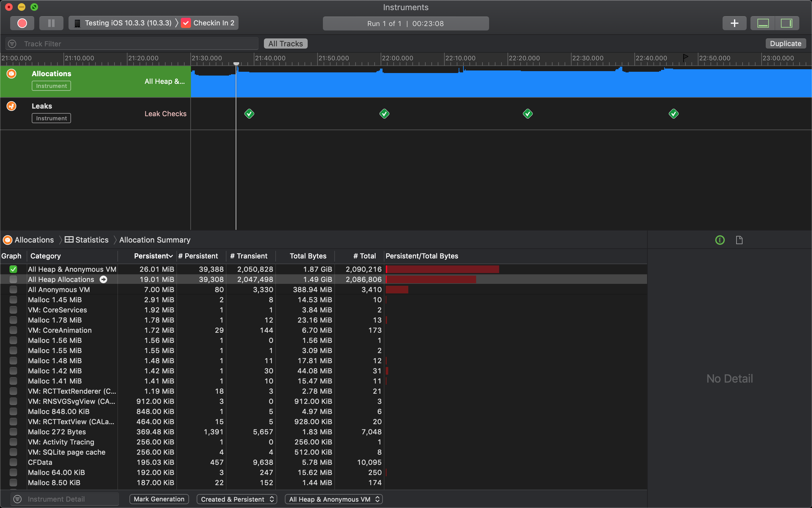Open the Instrument Detail filter icon
Viewport: 812px width, 508px height.
(17, 499)
